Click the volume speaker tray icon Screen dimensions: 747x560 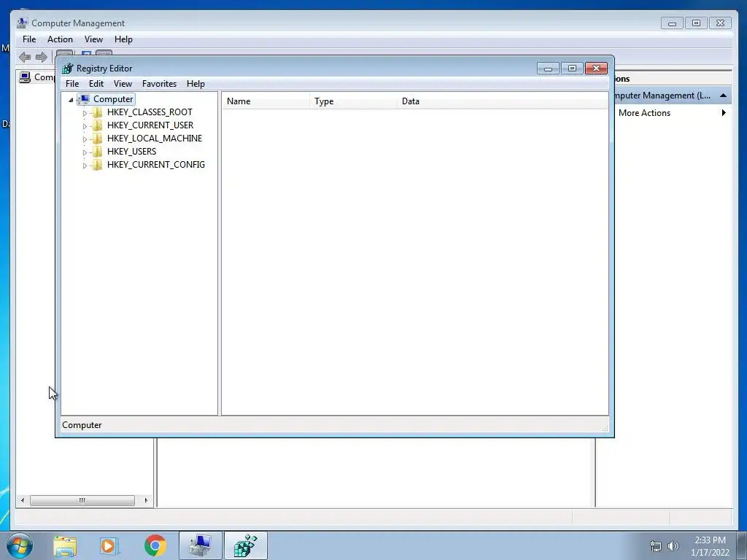pos(673,546)
